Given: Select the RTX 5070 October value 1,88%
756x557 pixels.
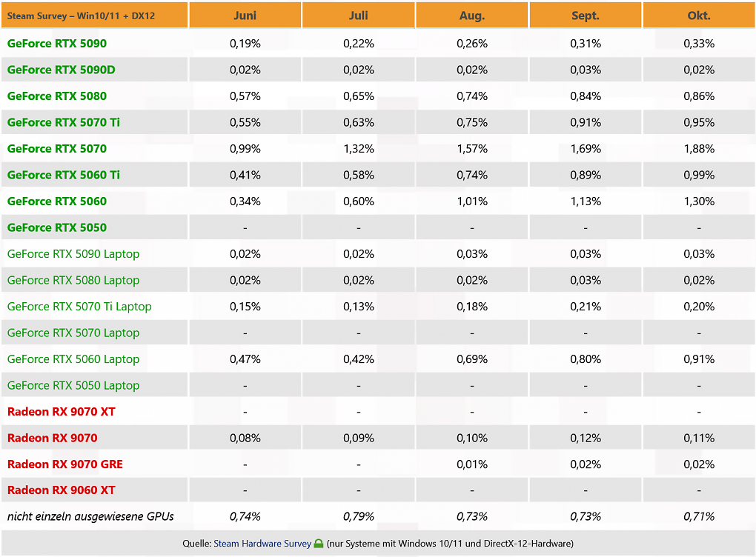Looking at the screenshot, I should (699, 149).
